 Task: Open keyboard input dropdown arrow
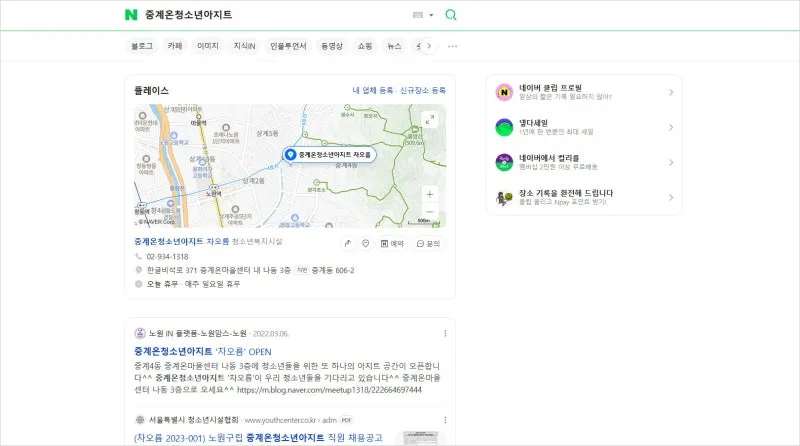click(x=431, y=15)
